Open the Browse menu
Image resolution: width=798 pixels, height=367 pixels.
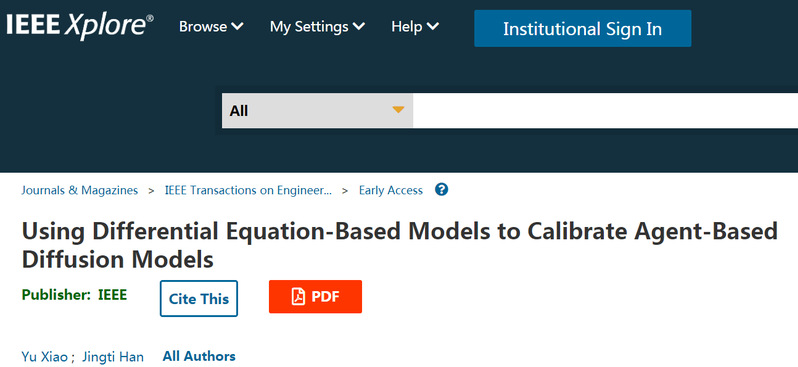pyautogui.click(x=211, y=26)
